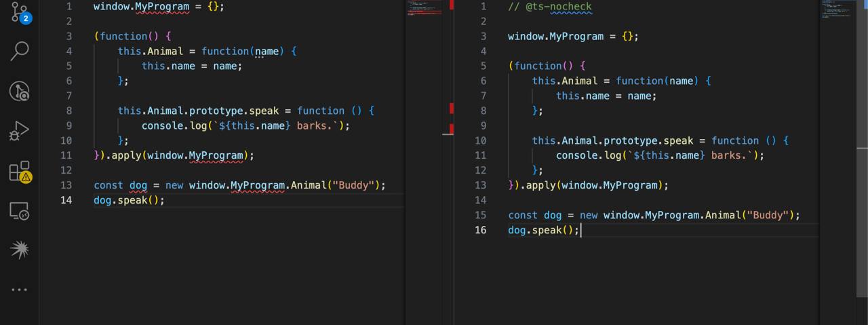868x325 pixels.
Task: Open the starburst AI assistant icon
Action: (20, 250)
